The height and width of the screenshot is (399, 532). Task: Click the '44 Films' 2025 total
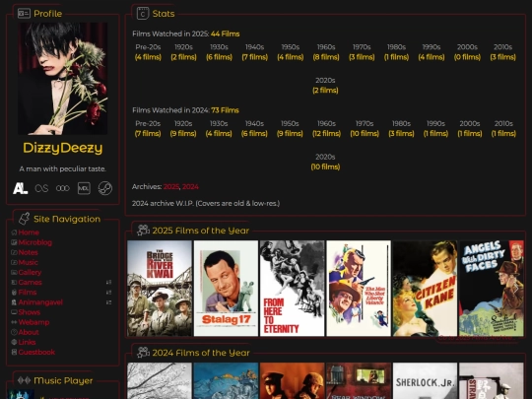coord(226,33)
